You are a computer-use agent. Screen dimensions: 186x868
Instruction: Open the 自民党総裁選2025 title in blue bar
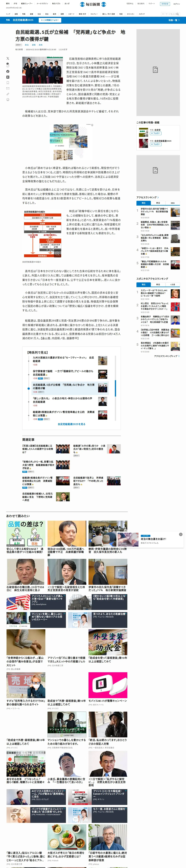coord(23,20)
